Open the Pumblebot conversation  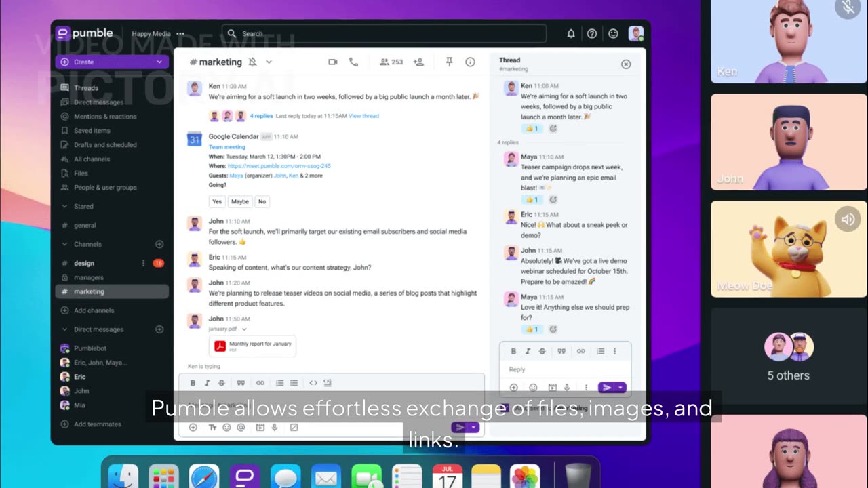coord(90,348)
